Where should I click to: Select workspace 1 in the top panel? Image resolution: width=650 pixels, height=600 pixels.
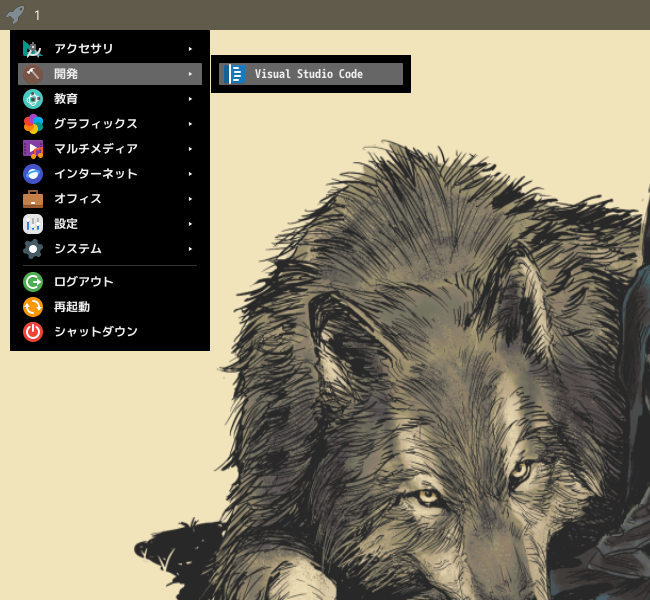(37, 16)
